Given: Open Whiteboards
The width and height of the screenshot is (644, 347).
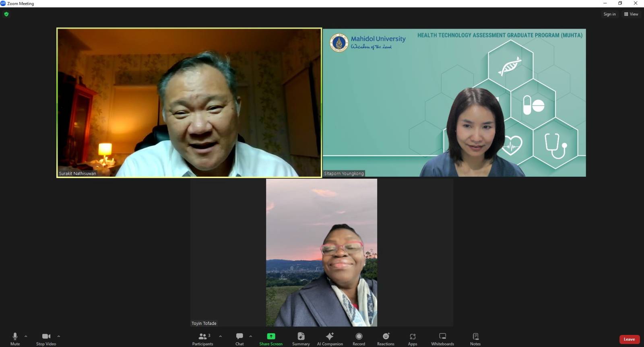Looking at the screenshot, I should click(x=442, y=339).
